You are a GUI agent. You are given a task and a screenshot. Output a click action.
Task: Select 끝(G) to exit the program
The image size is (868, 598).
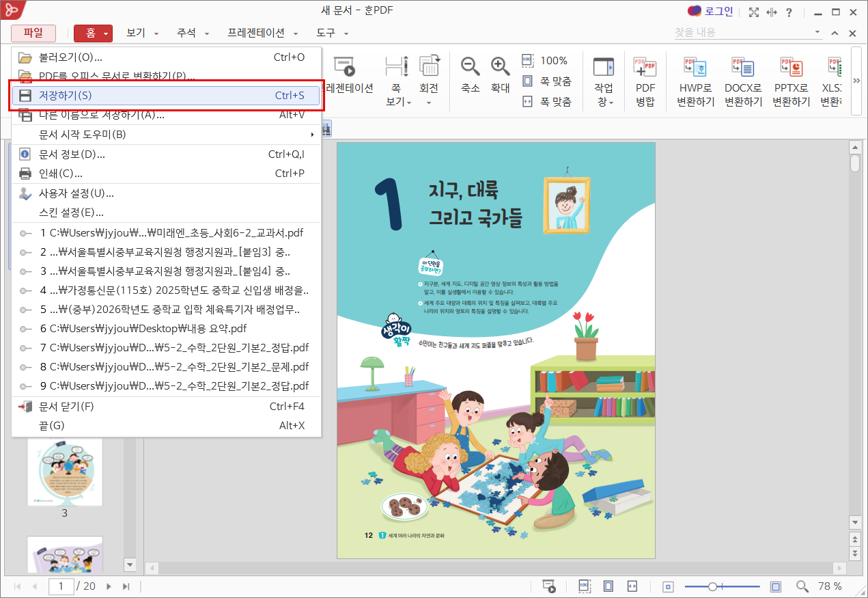click(x=166, y=426)
